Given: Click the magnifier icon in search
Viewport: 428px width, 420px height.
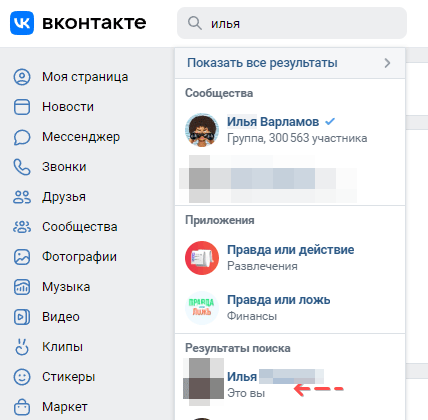Looking at the screenshot, I should pyautogui.click(x=195, y=23).
